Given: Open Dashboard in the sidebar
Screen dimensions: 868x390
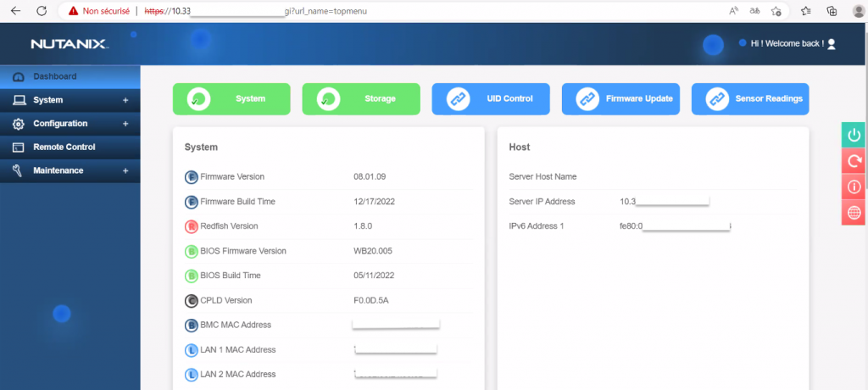Looking at the screenshot, I should coord(55,76).
